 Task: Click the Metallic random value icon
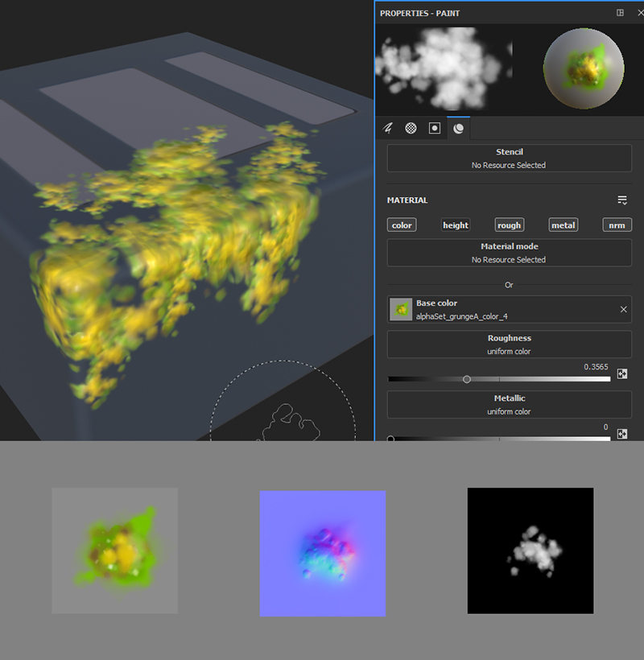click(x=622, y=434)
